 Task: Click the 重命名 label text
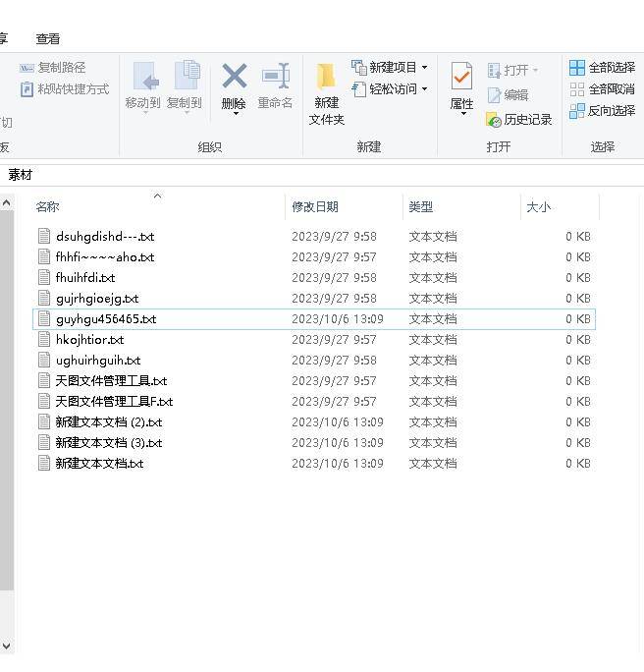click(x=275, y=103)
